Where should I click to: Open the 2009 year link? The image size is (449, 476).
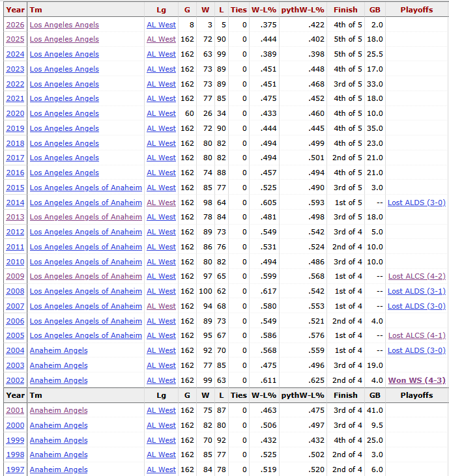(x=15, y=276)
